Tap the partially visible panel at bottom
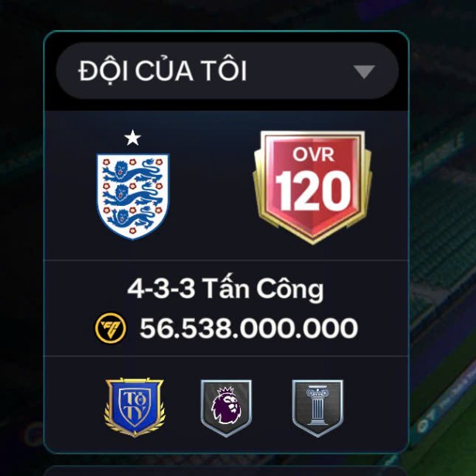This screenshot has width=476, height=476. 226,471
